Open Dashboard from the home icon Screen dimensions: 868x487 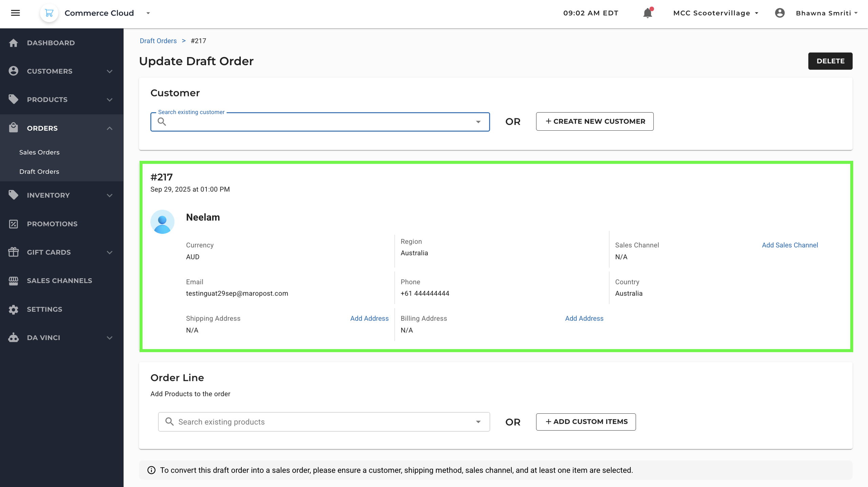14,43
